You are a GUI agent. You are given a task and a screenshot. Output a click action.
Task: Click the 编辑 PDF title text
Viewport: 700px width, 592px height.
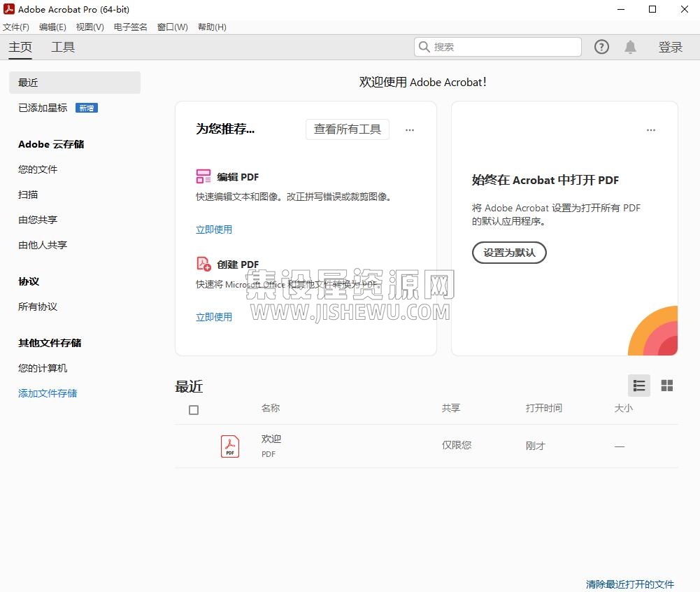click(x=238, y=177)
